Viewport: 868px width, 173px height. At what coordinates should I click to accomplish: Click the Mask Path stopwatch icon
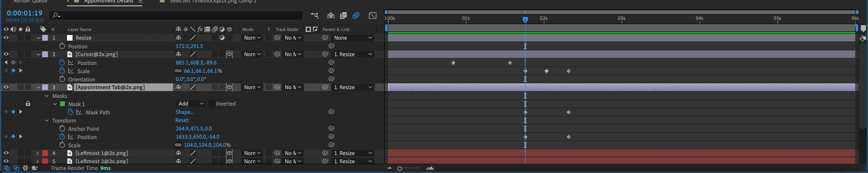click(x=70, y=112)
